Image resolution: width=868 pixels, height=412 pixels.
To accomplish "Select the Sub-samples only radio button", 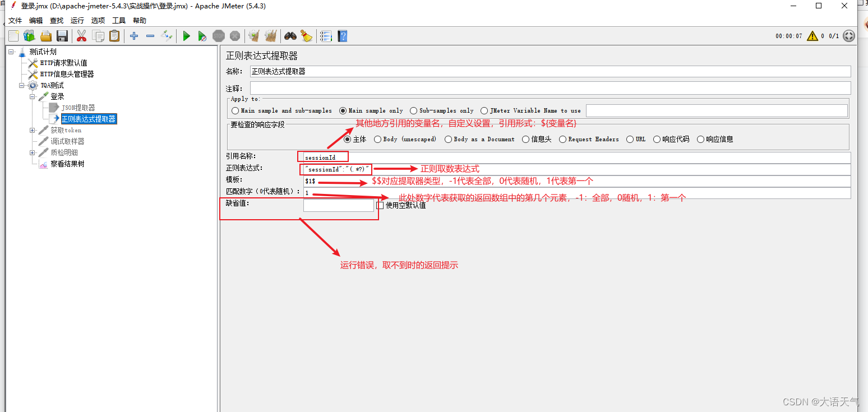I will click(414, 110).
